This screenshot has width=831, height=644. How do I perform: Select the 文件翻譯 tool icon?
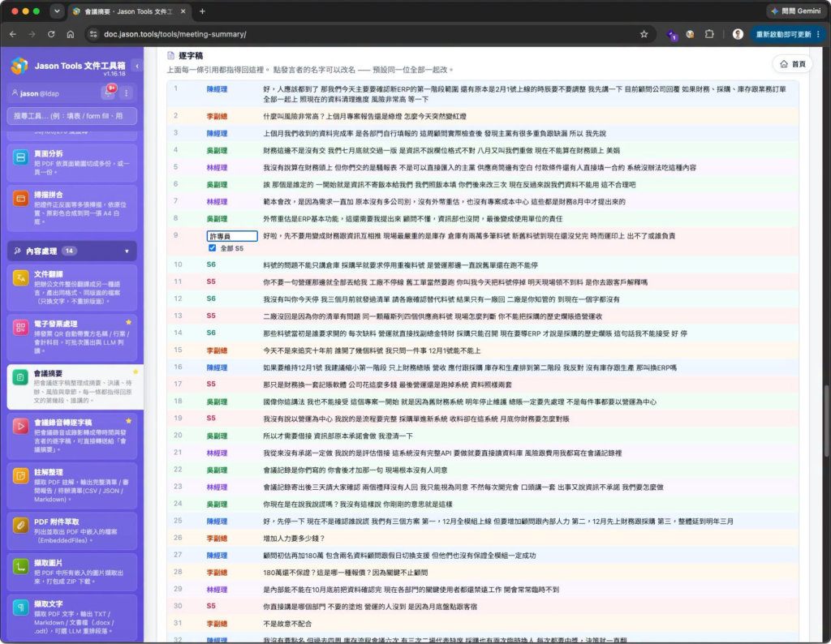coord(20,278)
